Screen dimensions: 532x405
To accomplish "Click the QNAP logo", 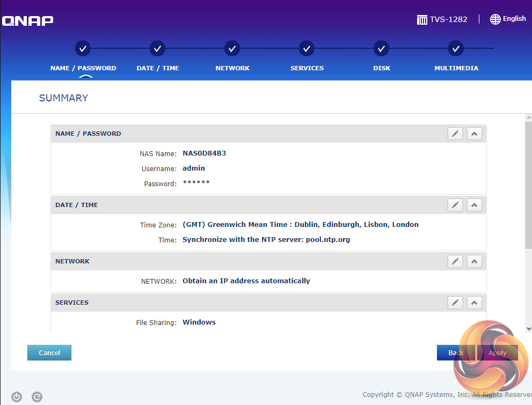I will pos(27,21).
